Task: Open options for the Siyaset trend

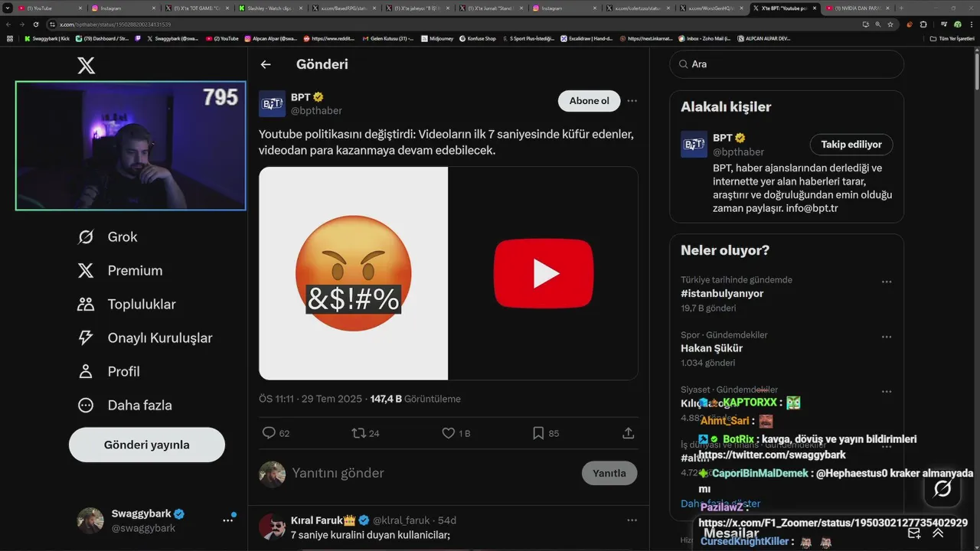Action: (x=887, y=392)
